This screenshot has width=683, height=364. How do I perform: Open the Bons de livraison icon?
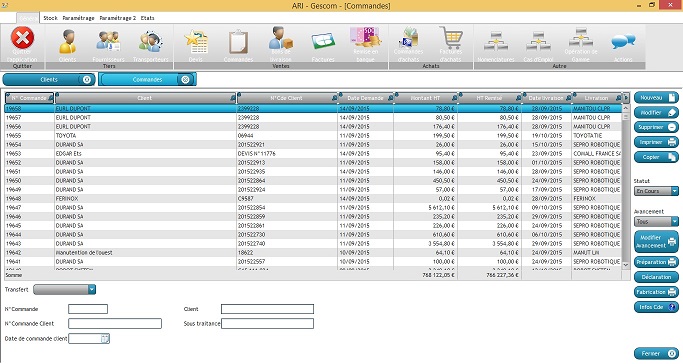click(x=281, y=38)
